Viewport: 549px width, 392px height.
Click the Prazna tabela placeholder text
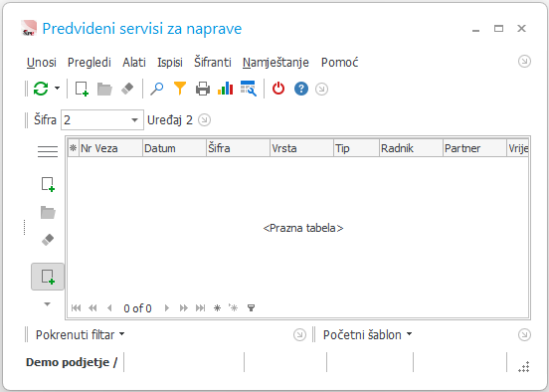pos(303,228)
